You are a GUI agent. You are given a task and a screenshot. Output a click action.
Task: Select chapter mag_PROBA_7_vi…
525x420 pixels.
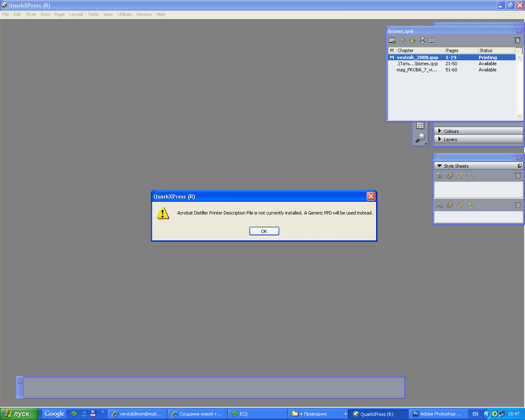[x=452, y=70]
